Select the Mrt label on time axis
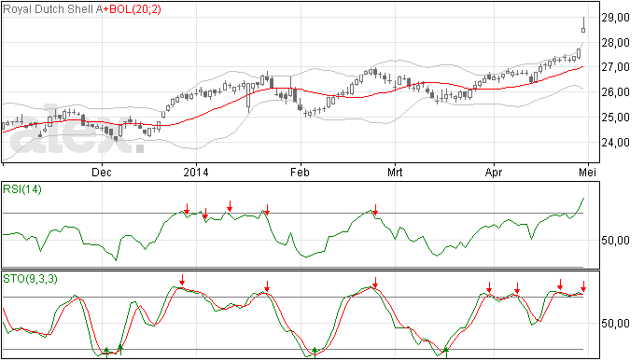Viewport: 644px width, 361px height. pos(395,172)
